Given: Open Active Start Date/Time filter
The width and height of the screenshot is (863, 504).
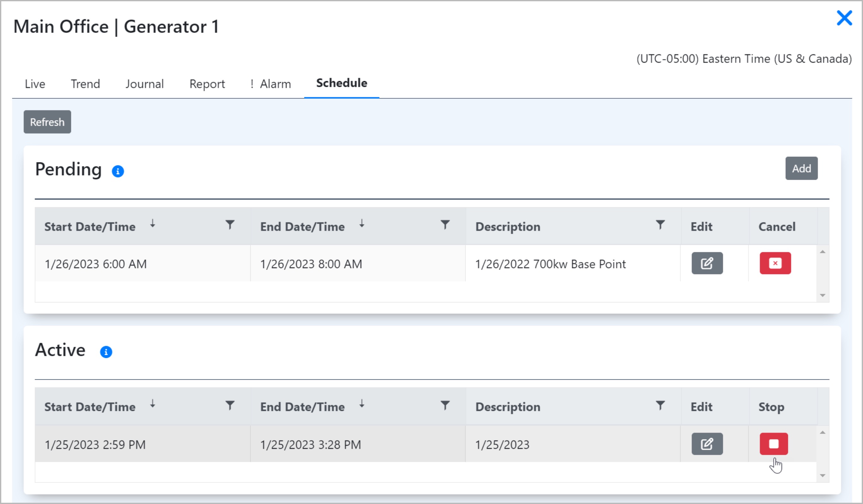Looking at the screenshot, I should point(230,405).
